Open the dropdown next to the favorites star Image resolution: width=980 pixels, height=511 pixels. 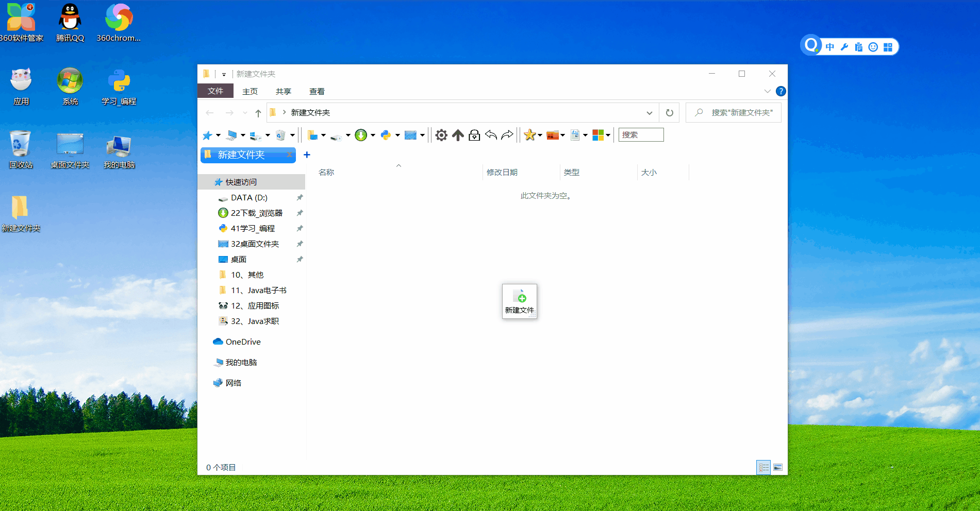click(x=539, y=134)
